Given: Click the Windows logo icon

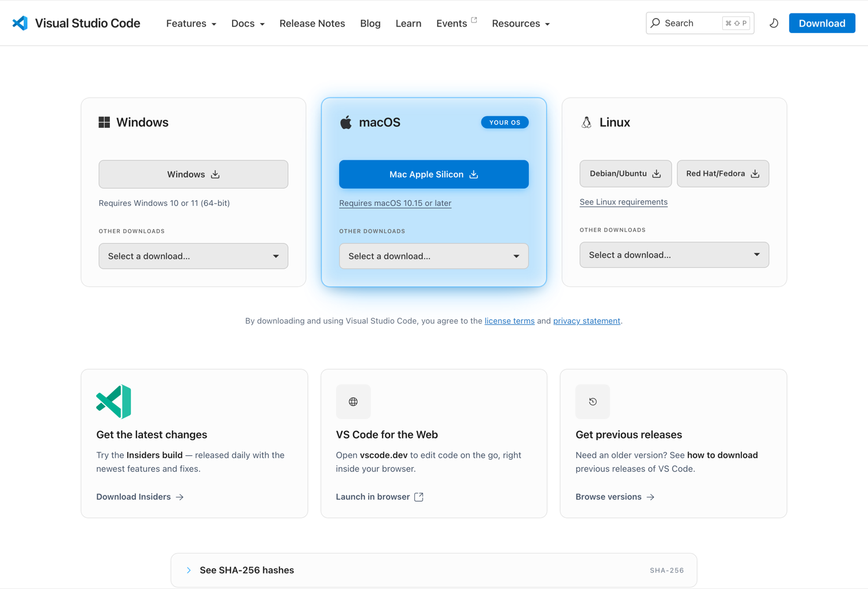Looking at the screenshot, I should pos(104,122).
